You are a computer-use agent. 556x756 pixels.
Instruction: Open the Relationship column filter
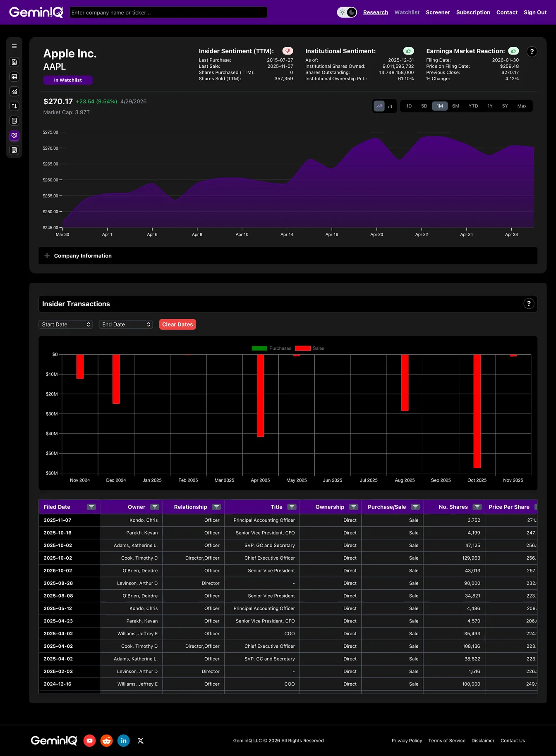click(x=216, y=507)
